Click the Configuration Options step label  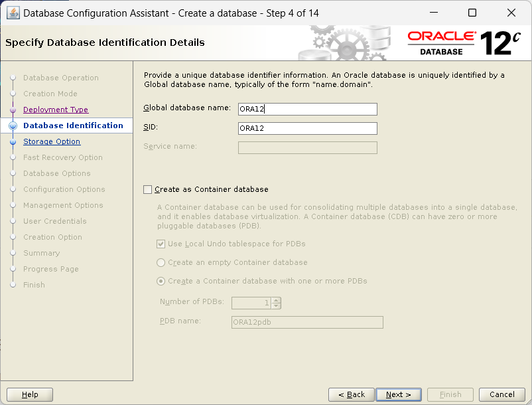pyautogui.click(x=64, y=189)
